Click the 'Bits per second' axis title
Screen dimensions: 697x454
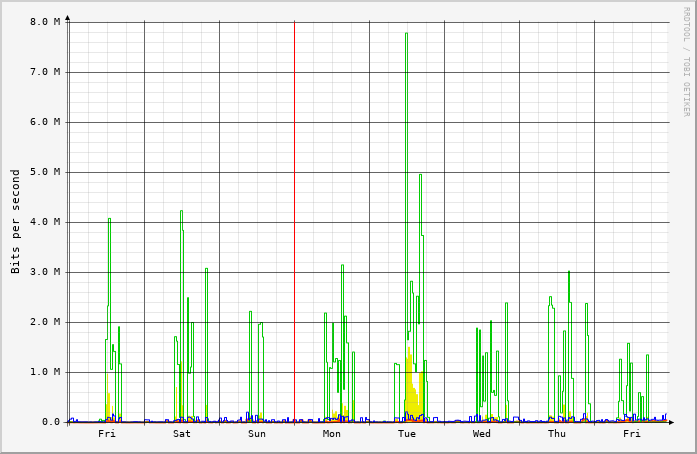pos(16,221)
